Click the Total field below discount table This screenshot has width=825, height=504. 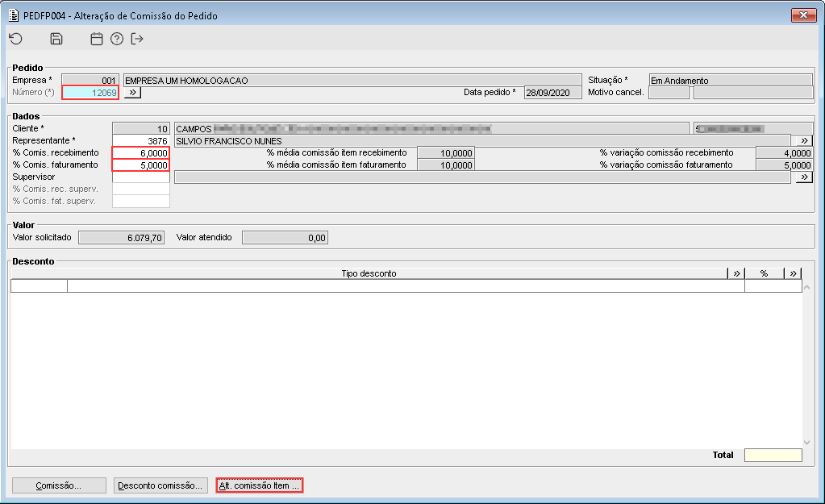(x=773, y=455)
